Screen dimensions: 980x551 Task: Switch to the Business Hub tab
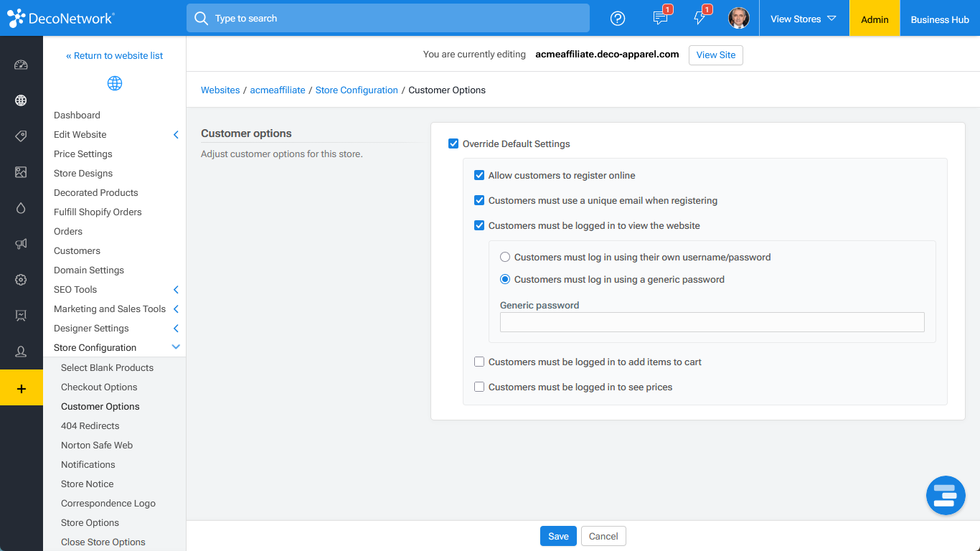point(939,19)
